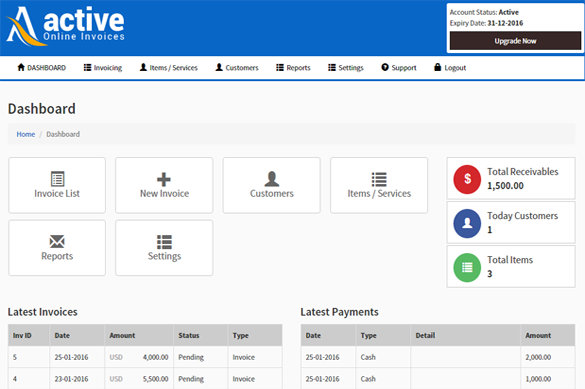The width and height of the screenshot is (585, 389).
Task: Click Cash type of the 2,000.00 payment
Action: click(368, 357)
